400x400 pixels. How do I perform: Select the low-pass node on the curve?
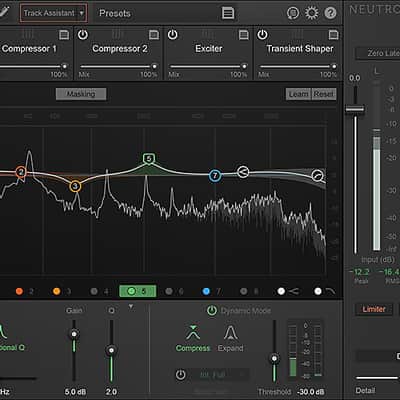tap(318, 176)
